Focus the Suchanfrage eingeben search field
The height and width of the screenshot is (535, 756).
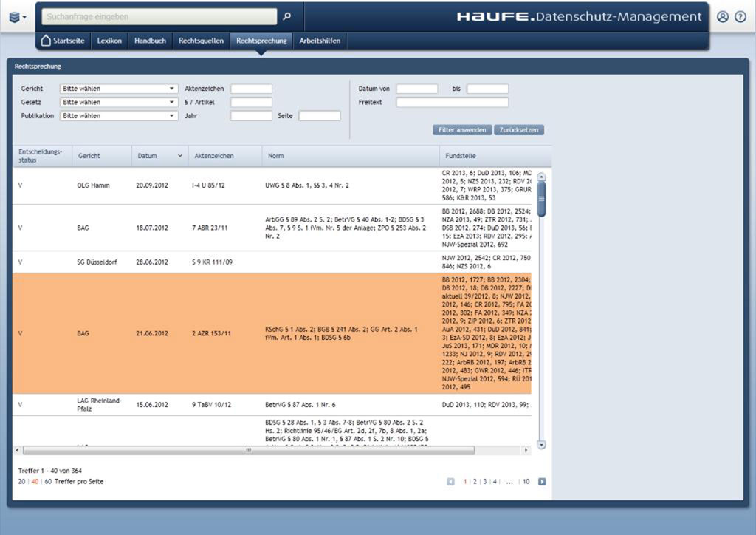pyautogui.click(x=159, y=16)
